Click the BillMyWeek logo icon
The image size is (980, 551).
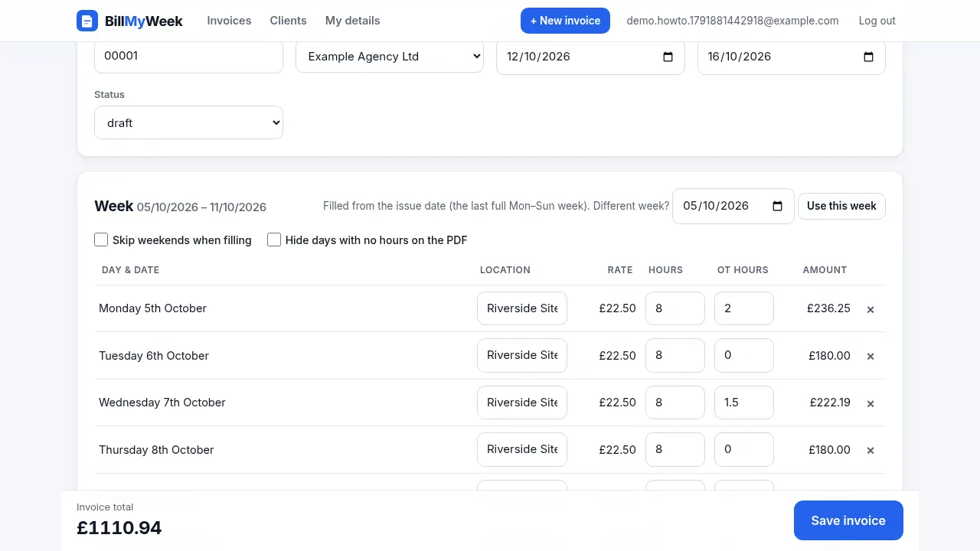(87, 21)
